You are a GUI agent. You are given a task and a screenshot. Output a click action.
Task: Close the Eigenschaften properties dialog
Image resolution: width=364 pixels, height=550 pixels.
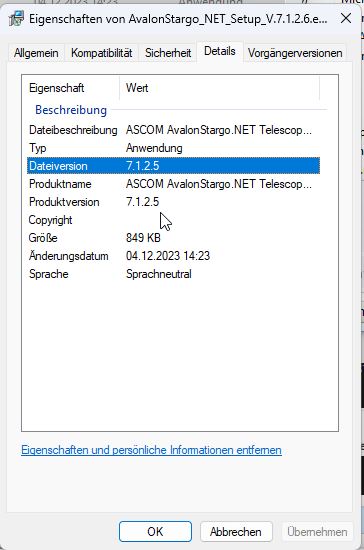pyautogui.click(x=346, y=18)
